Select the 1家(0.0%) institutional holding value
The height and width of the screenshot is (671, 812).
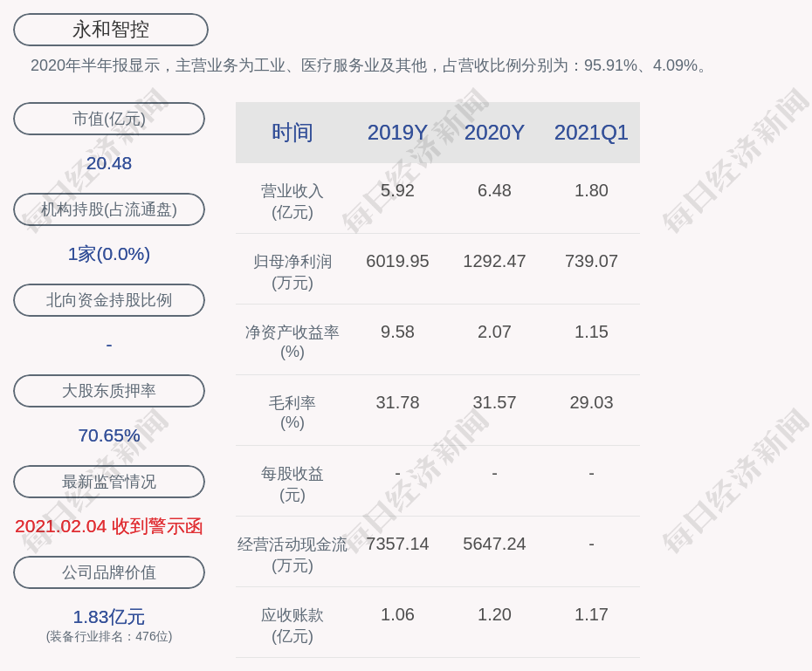[109, 254]
